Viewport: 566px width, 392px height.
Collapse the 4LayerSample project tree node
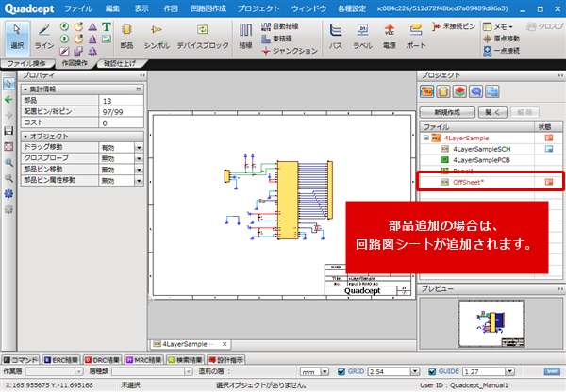point(426,138)
